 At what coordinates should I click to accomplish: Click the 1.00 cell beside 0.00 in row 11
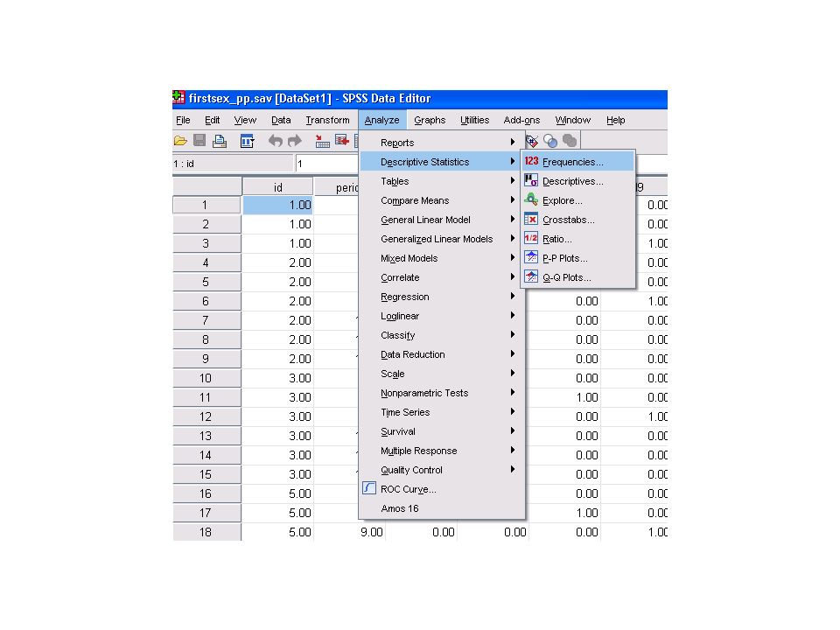click(x=564, y=397)
